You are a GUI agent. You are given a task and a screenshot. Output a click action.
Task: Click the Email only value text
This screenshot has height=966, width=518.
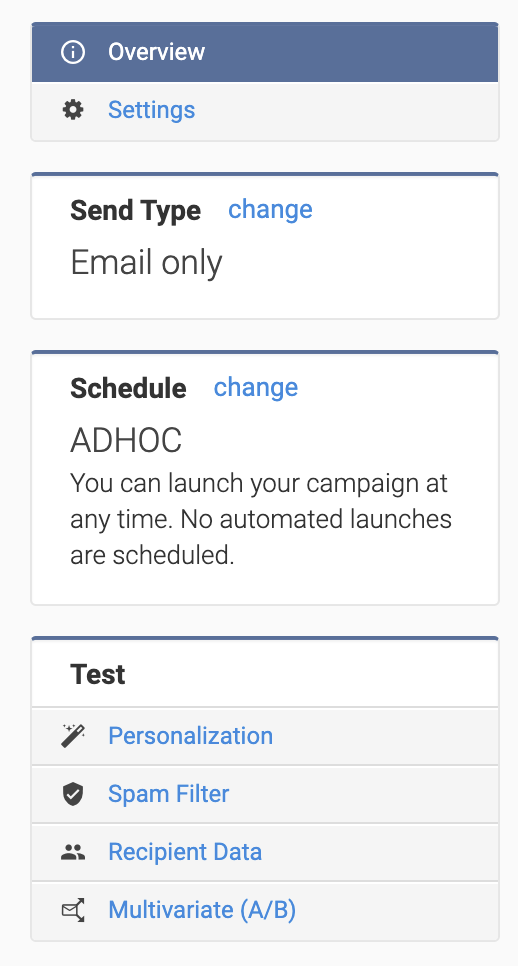146,263
